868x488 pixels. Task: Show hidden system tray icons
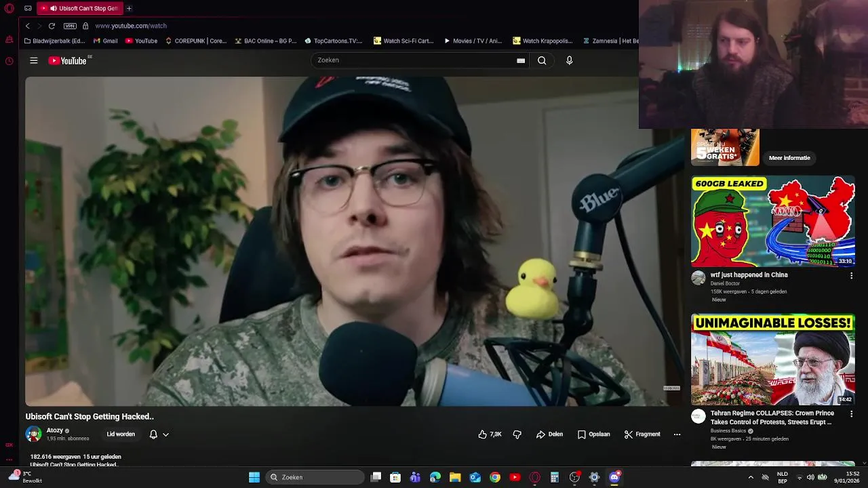[751, 477]
